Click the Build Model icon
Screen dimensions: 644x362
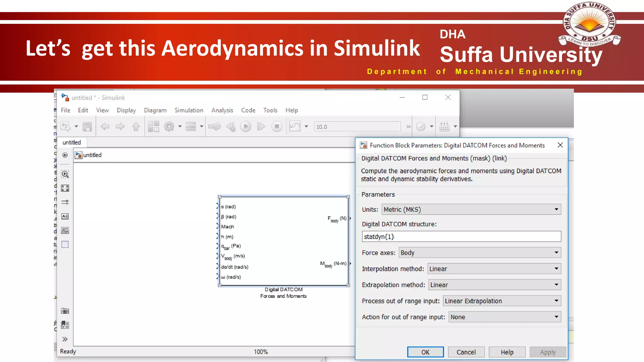point(444,126)
